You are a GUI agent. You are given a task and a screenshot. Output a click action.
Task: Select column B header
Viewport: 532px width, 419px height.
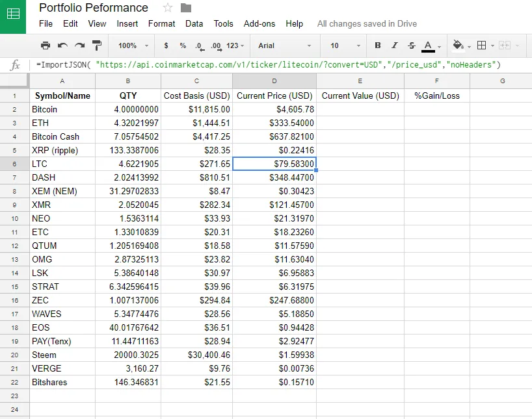(x=128, y=81)
